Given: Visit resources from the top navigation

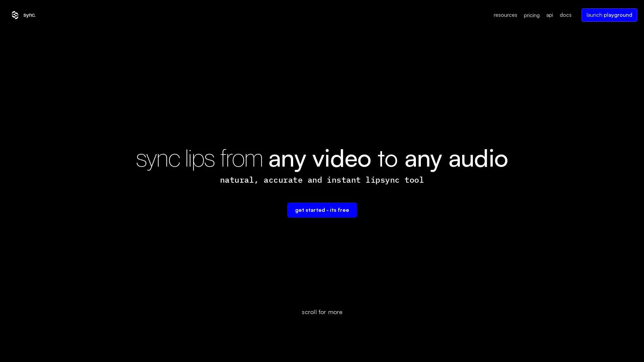Looking at the screenshot, I should point(505,15).
